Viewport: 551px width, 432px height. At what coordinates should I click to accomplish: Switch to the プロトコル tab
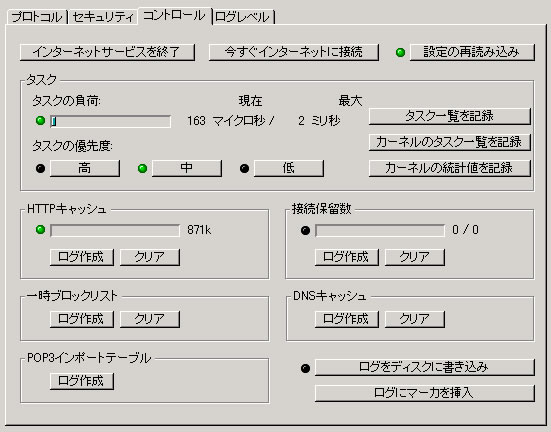pyautogui.click(x=37, y=17)
